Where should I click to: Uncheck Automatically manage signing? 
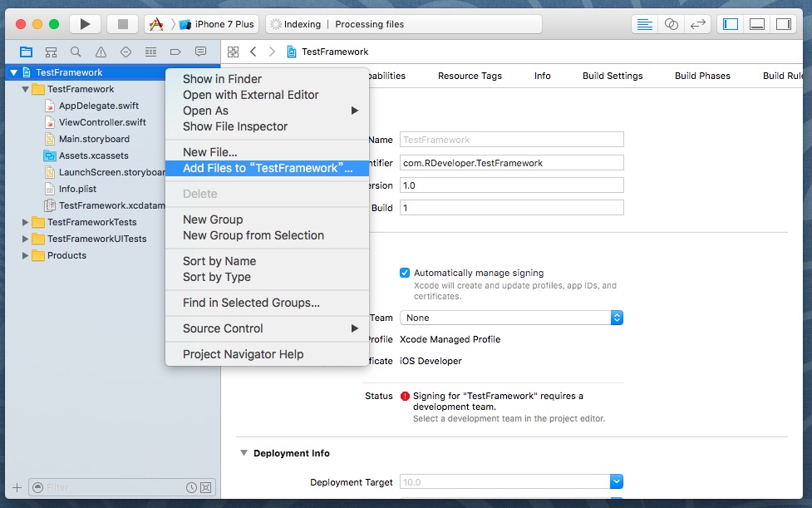click(405, 273)
